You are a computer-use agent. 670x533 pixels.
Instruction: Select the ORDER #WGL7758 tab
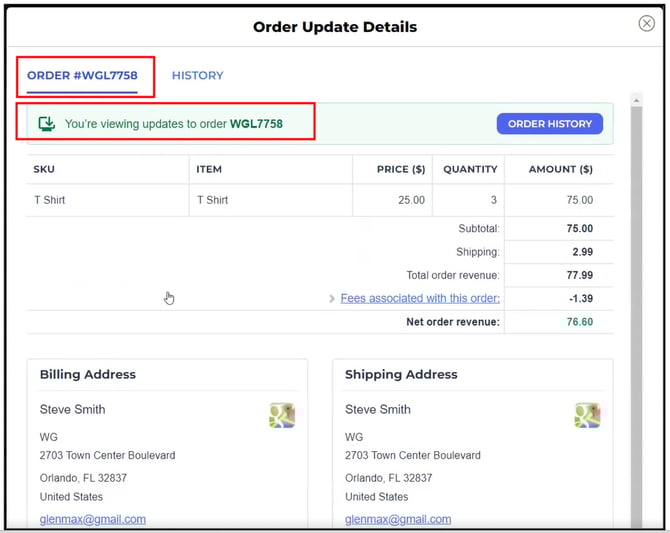(82, 76)
